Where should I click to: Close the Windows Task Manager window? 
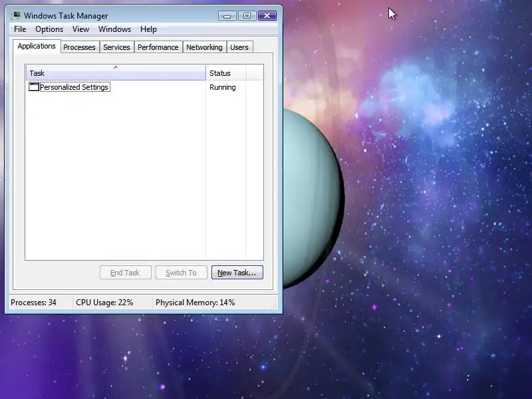coord(267,15)
